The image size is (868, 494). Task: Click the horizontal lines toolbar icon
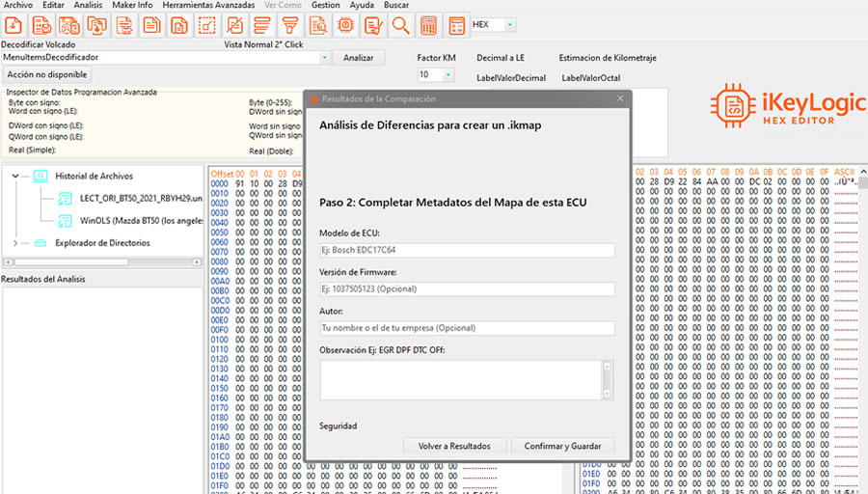(260, 25)
